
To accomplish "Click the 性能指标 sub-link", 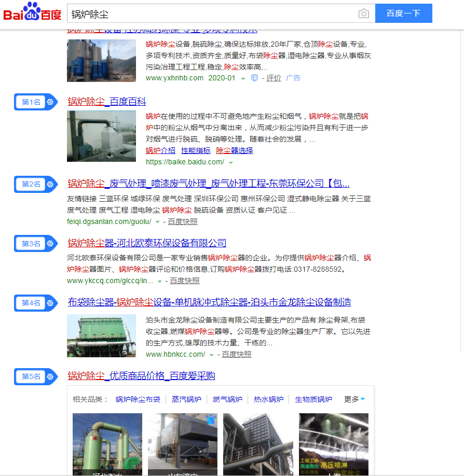I will click(196, 150).
